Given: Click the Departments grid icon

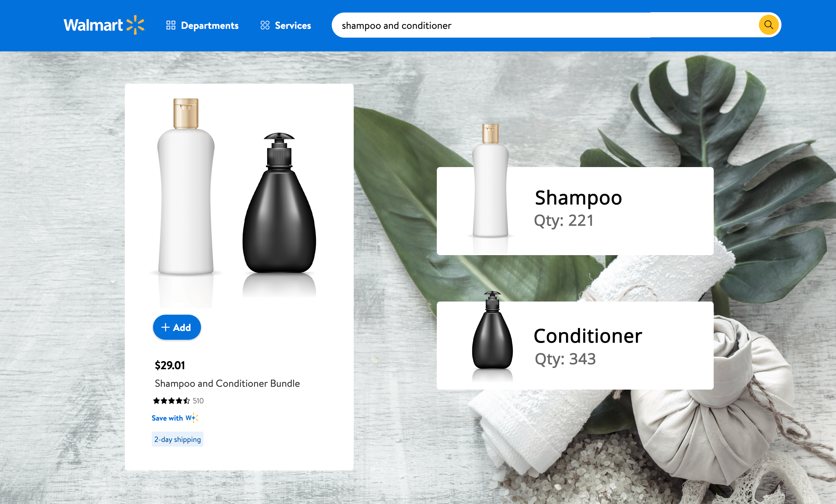Looking at the screenshot, I should click(x=171, y=25).
